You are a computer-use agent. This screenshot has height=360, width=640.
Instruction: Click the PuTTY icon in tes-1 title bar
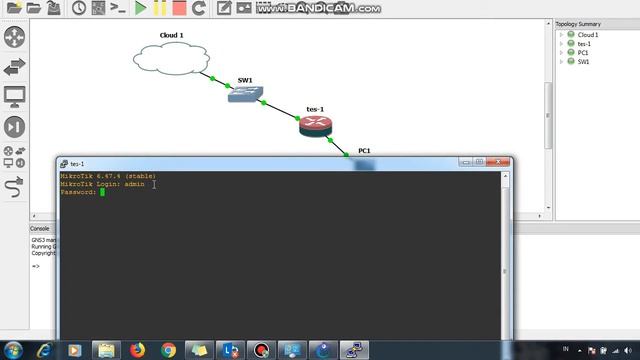[64, 164]
